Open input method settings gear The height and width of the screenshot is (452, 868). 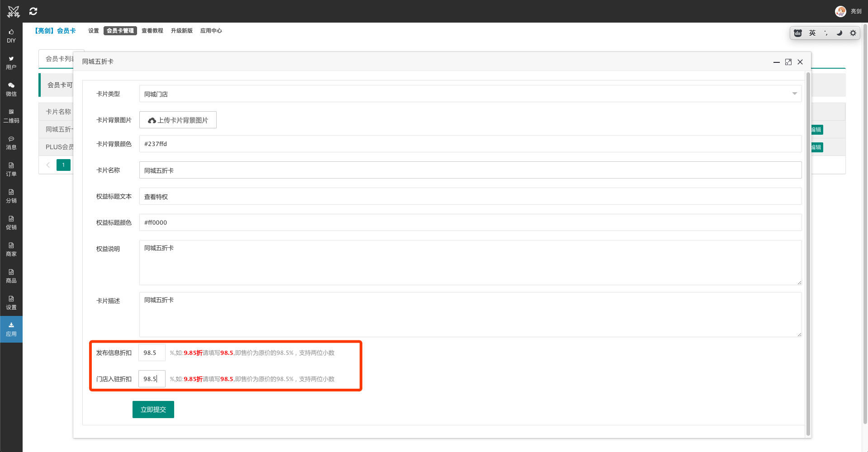(853, 33)
